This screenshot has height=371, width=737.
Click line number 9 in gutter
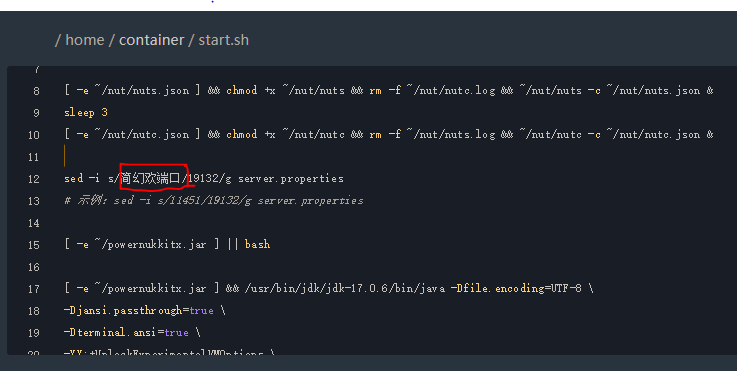pyautogui.click(x=36, y=113)
